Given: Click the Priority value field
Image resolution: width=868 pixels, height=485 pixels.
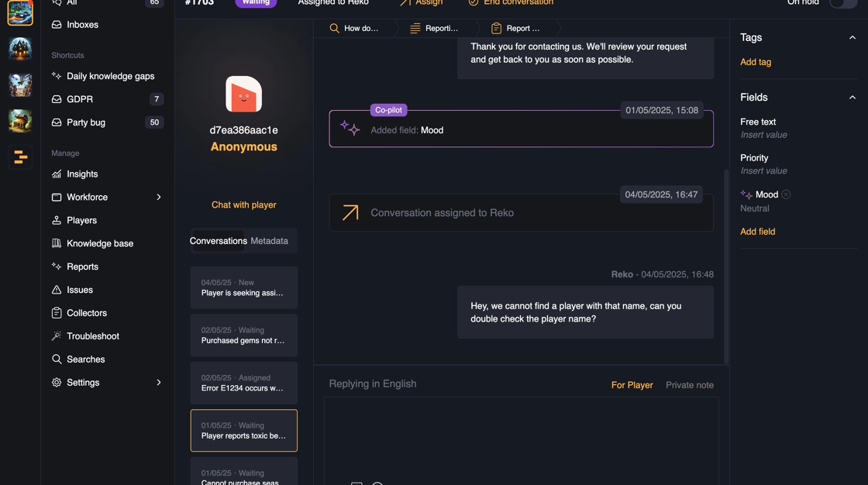Looking at the screenshot, I should (x=763, y=170).
